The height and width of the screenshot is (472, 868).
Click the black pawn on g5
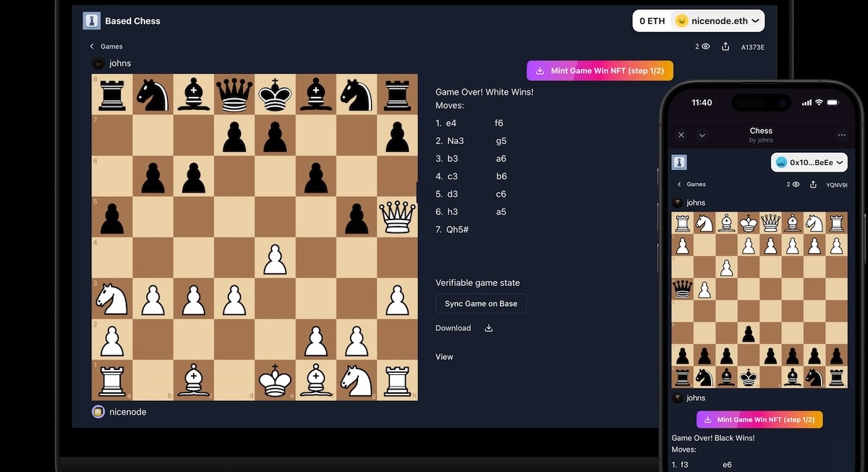pyautogui.click(x=357, y=218)
